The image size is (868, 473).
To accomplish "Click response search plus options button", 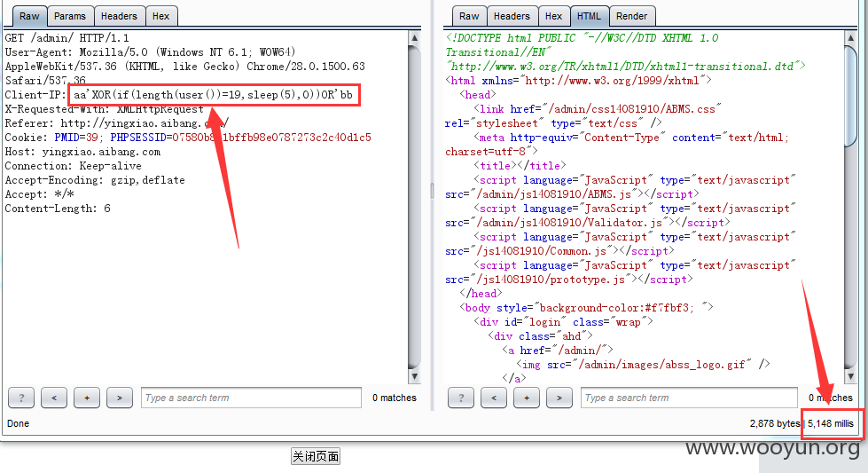I will tap(527, 398).
